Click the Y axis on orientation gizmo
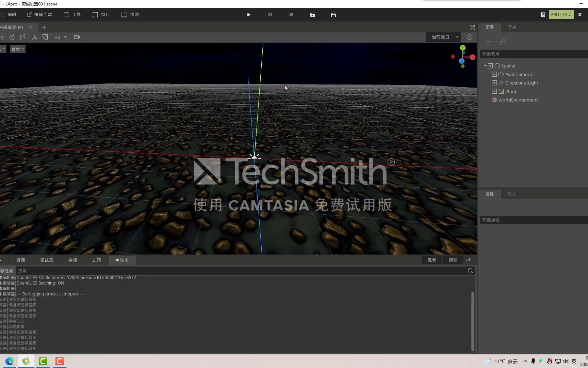588x368 pixels. [463, 48]
